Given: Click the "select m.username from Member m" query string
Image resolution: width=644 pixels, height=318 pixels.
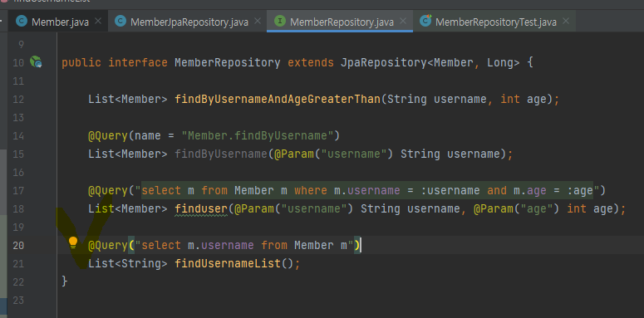Looking at the screenshot, I should click(244, 246).
